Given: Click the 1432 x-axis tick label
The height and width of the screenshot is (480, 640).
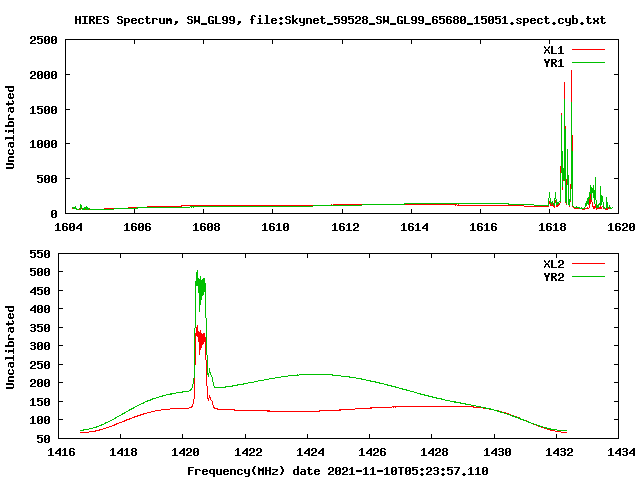Looking at the screenshot, I should coord(559,452).
